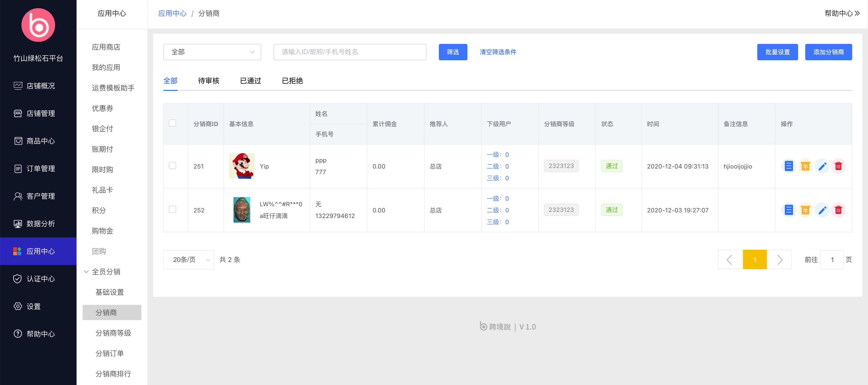Click the next page arrow in pagination
Screen dimensions: 868x385
pyautogui.click(x=779, y=260)
